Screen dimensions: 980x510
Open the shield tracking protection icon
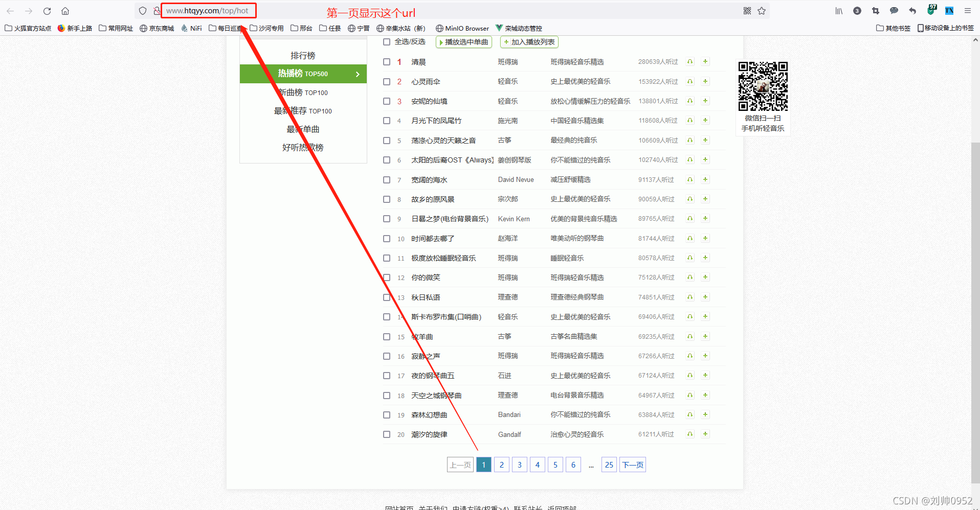tap(143, 11)
